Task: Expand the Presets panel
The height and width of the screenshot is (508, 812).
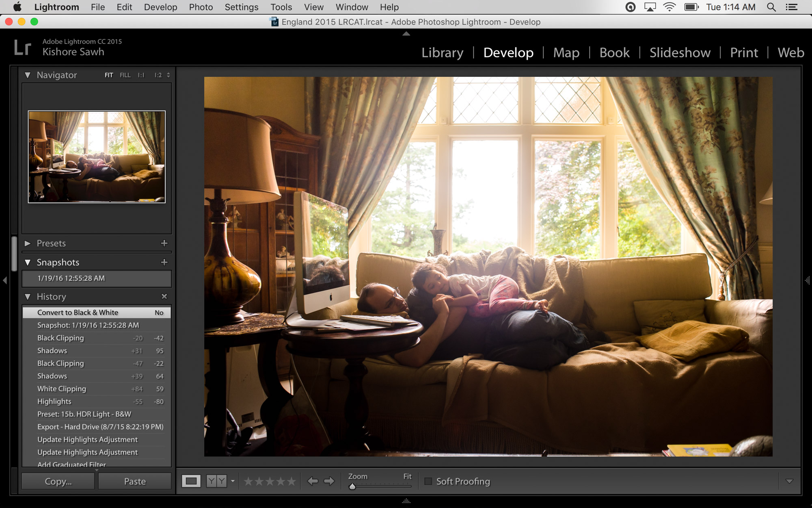Action: [x=28, y=243]
